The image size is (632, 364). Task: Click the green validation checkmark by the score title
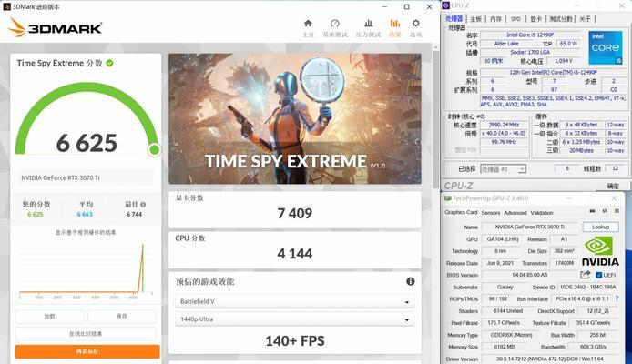[109, 63]
